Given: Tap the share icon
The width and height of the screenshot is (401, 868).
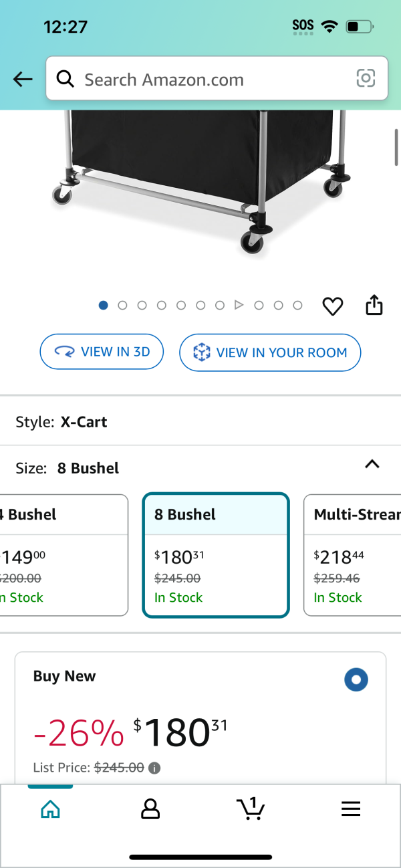Looking at the screenshot, I should click(374, 305).
